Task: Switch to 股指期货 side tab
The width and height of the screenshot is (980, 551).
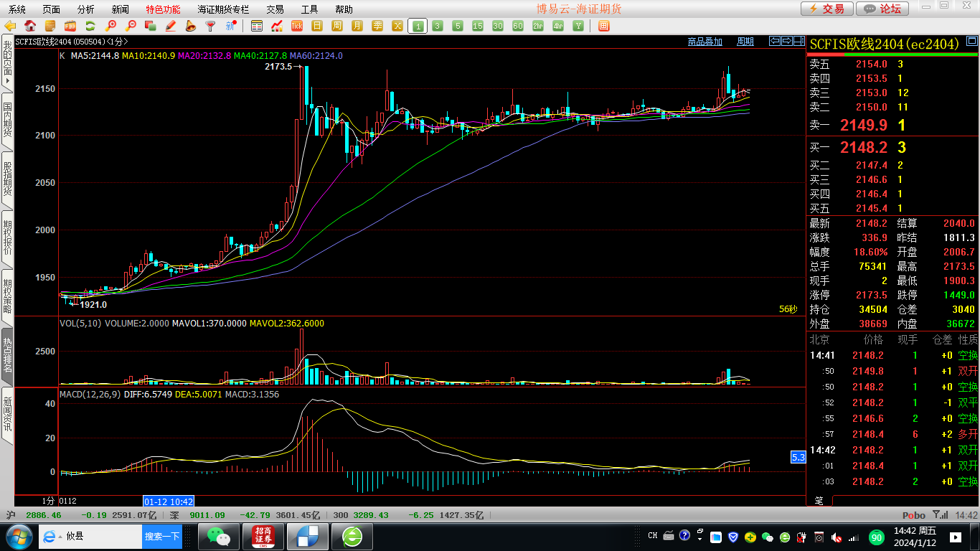Action: 7,179
